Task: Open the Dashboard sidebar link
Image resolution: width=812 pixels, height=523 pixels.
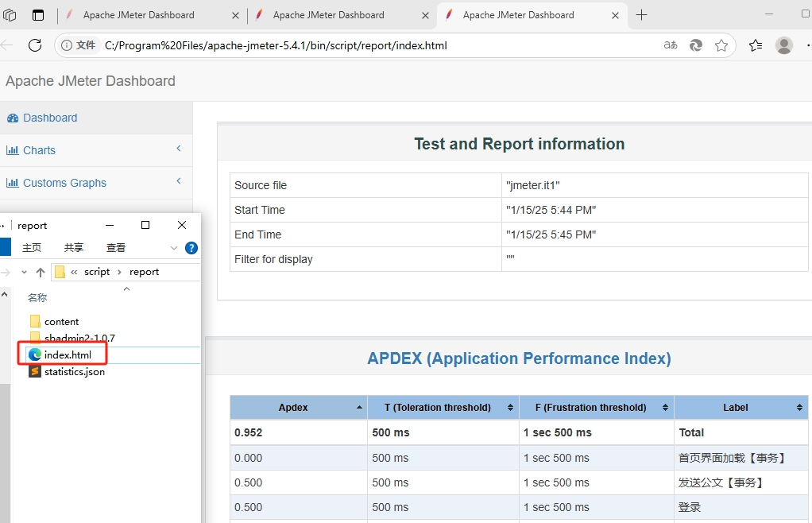Action: point(49,118)
